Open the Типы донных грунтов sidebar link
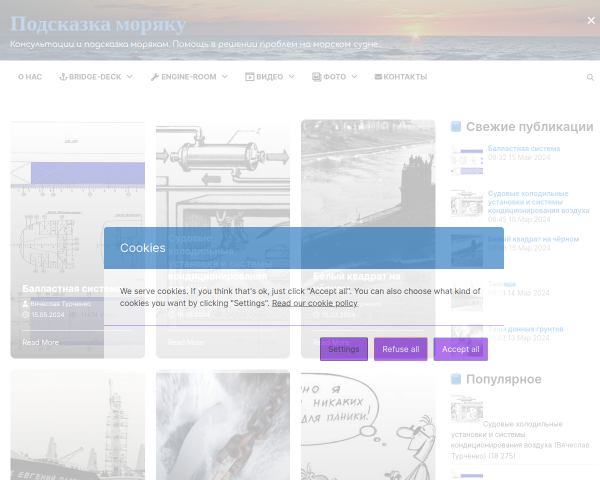The image size is (600, 480). point(526,329)
